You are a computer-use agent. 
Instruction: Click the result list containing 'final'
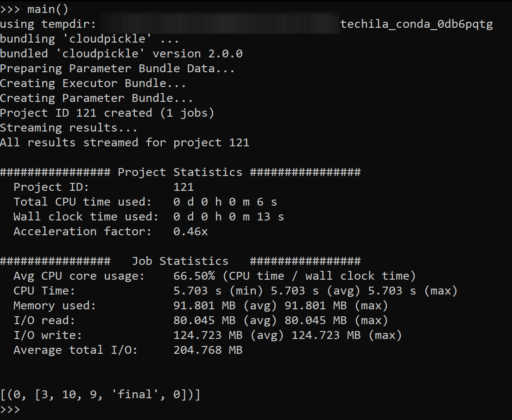pyautogui.click(x=100, y=395)
